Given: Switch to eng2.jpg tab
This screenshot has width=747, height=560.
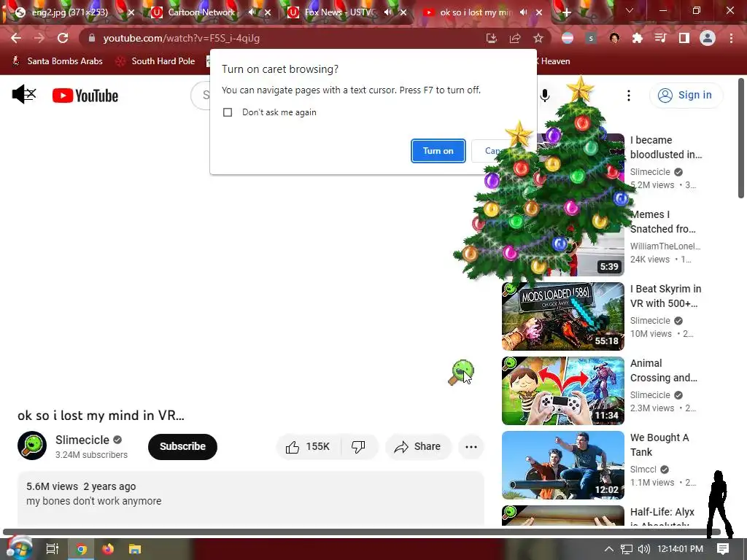Looking at the screenshot, I should [x=69, y=12].
